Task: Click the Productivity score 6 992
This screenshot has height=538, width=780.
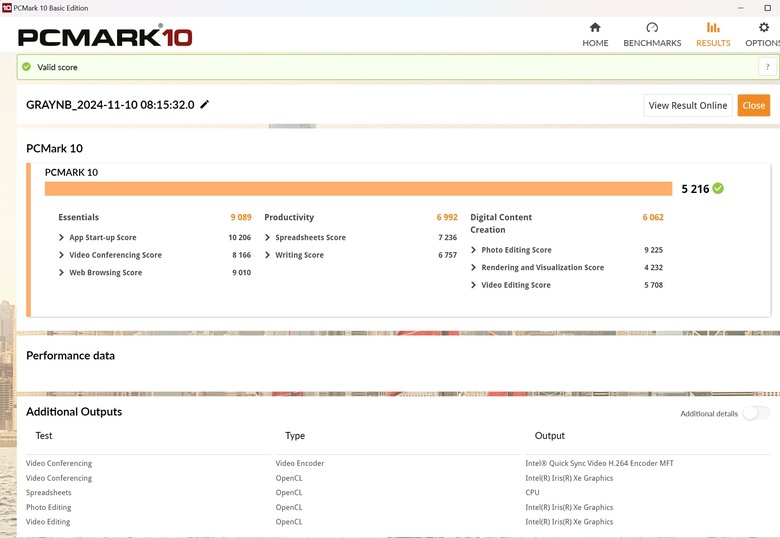Action: (447, 217)
